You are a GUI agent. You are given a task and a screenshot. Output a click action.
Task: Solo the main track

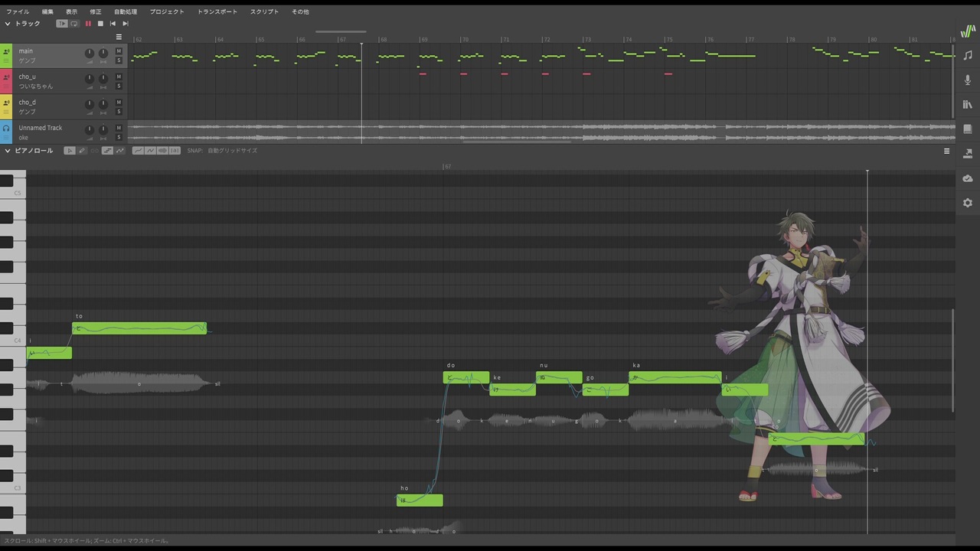[119, 60]
